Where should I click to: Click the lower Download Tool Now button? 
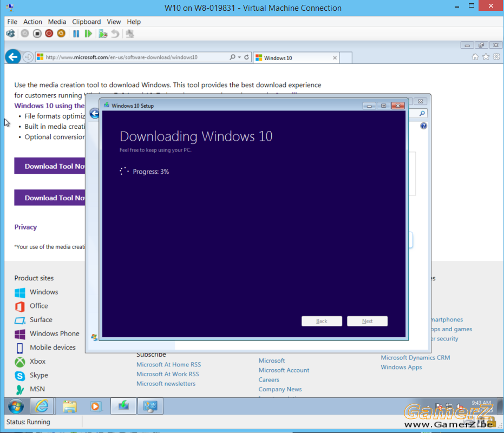pos(50,198)
